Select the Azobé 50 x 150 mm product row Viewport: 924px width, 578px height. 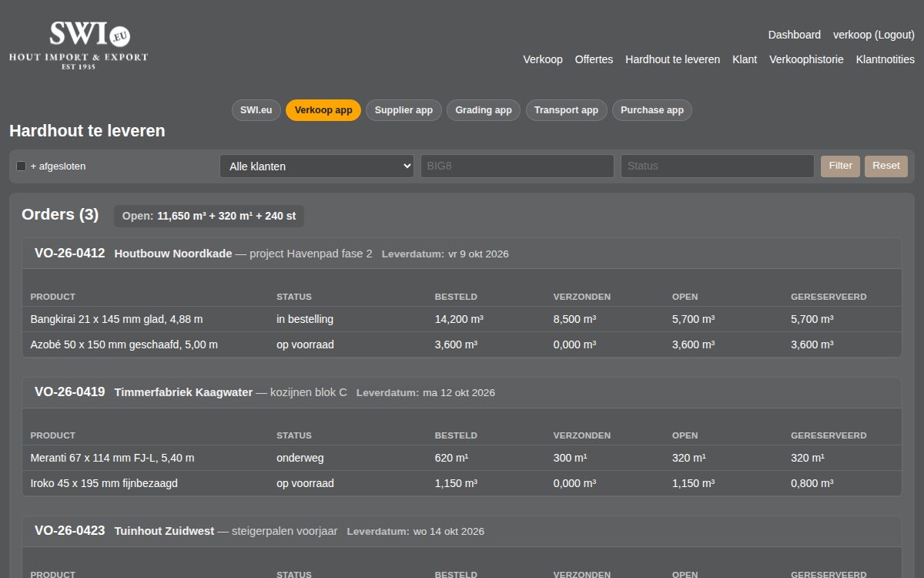coord(462,344)
